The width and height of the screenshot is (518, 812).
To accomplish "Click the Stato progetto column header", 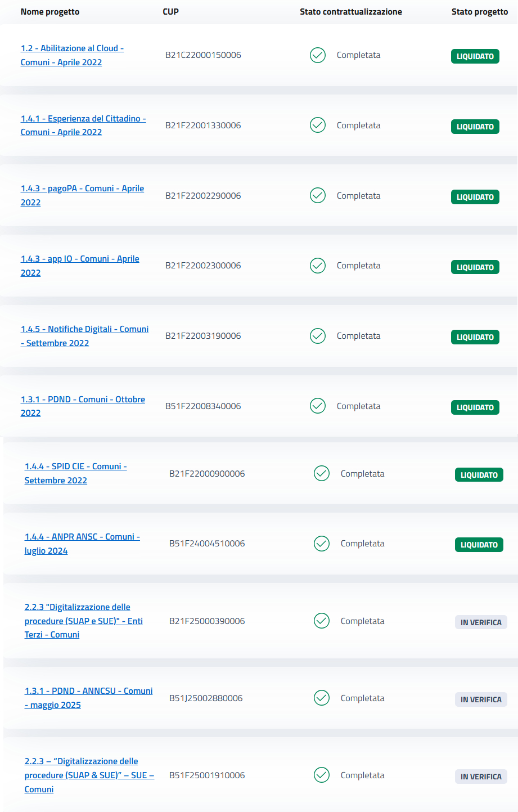I will click(x=479, y=12).
